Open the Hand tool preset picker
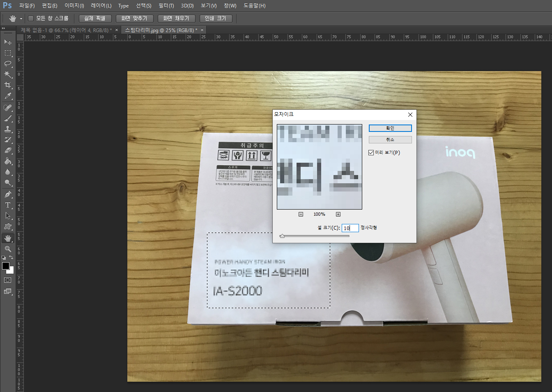Viewport: 552px width, 392px height. pyautogui.click(x=21, y=18)
